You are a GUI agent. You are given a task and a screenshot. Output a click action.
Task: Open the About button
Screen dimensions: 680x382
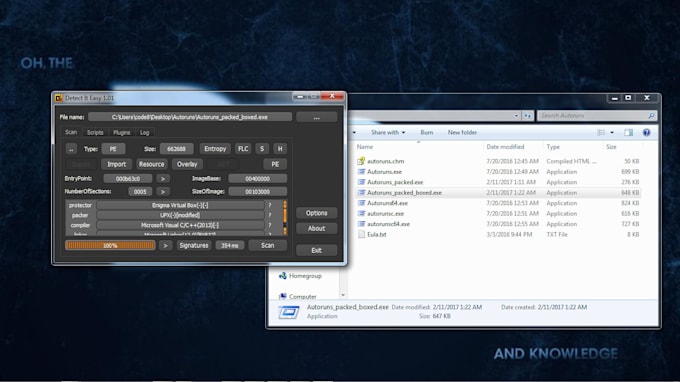[317, 229]
